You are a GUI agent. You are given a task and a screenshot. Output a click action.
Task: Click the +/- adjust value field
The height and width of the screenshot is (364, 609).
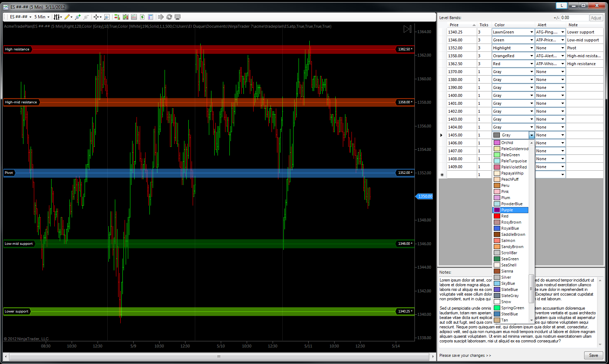(x=574, y=18)
